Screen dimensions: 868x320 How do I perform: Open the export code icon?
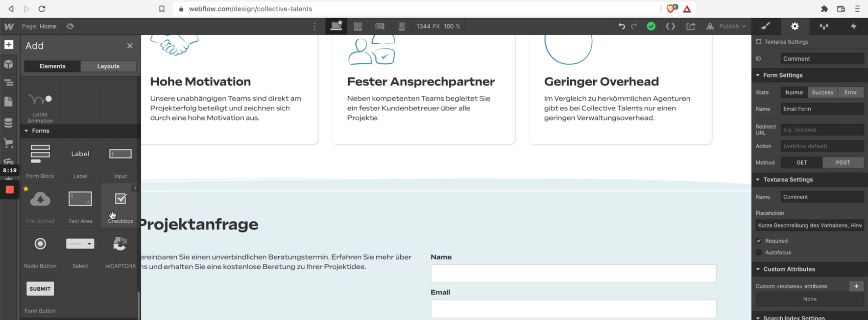pyautogui.click(x=670, y=26)
